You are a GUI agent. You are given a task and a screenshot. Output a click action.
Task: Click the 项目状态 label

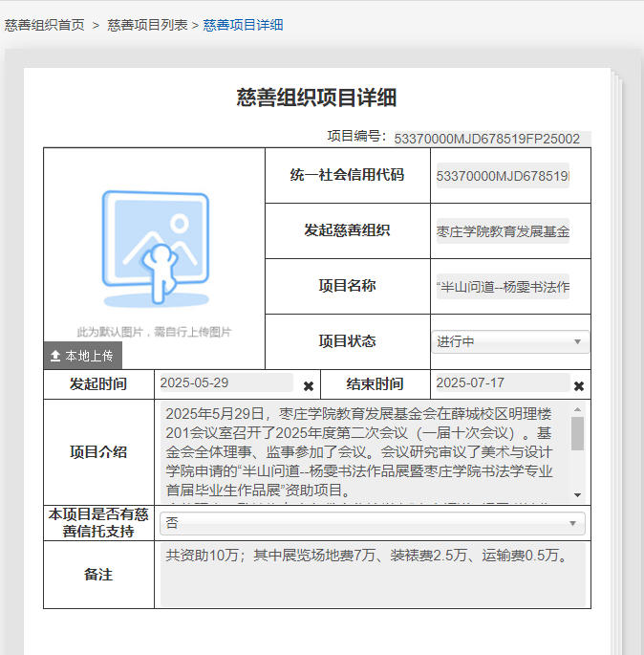[347, 341]
